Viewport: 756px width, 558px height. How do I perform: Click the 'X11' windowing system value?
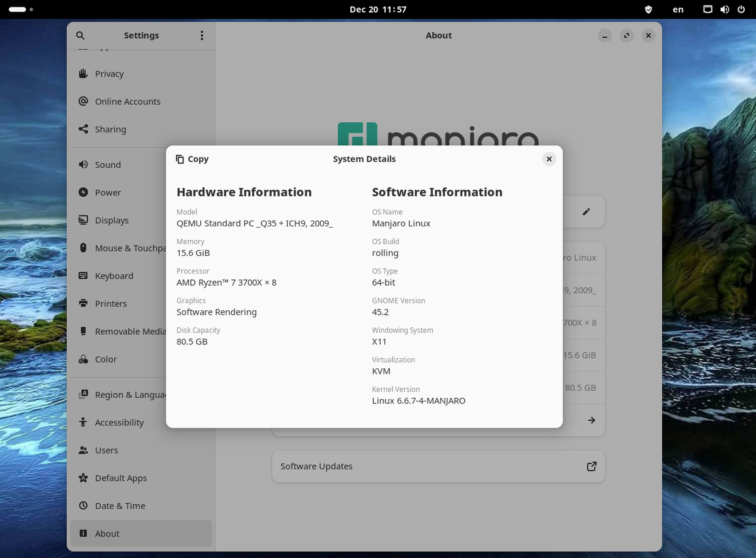click(379, 342)
